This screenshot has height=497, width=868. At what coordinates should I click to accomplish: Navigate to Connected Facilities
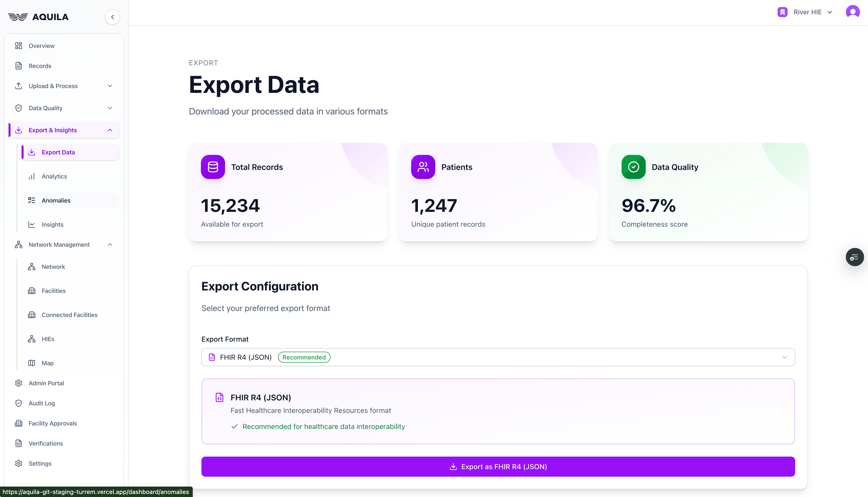click(69, 315)
